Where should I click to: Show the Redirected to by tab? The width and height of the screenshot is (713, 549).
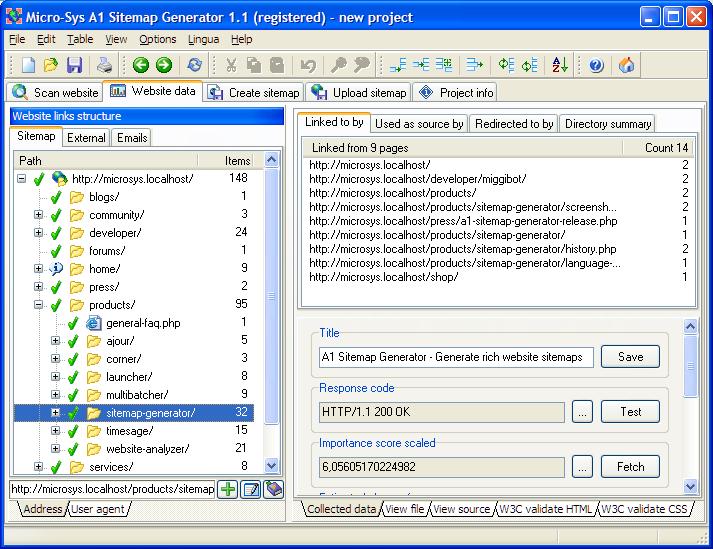point(514,124)
